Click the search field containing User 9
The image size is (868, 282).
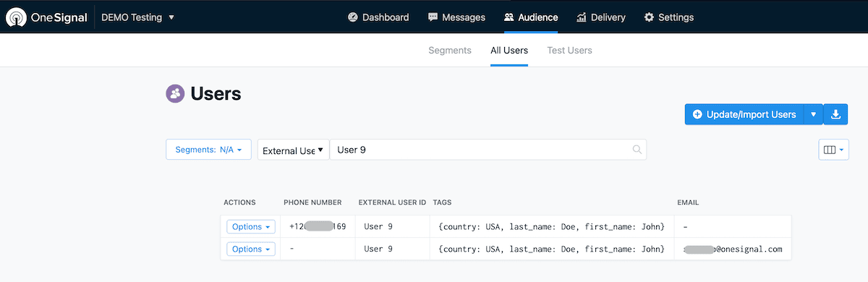(488, 150)
